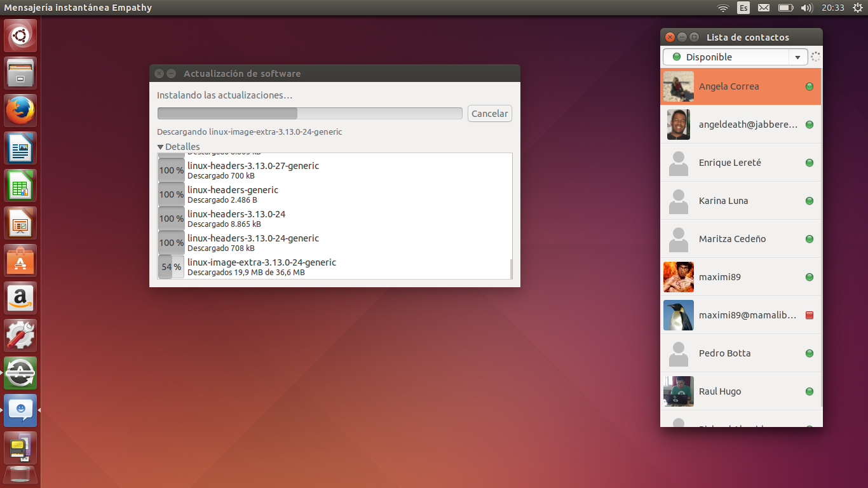Cancel the software update installation
This screenshot has height=488, width=868.
point(490,114)
